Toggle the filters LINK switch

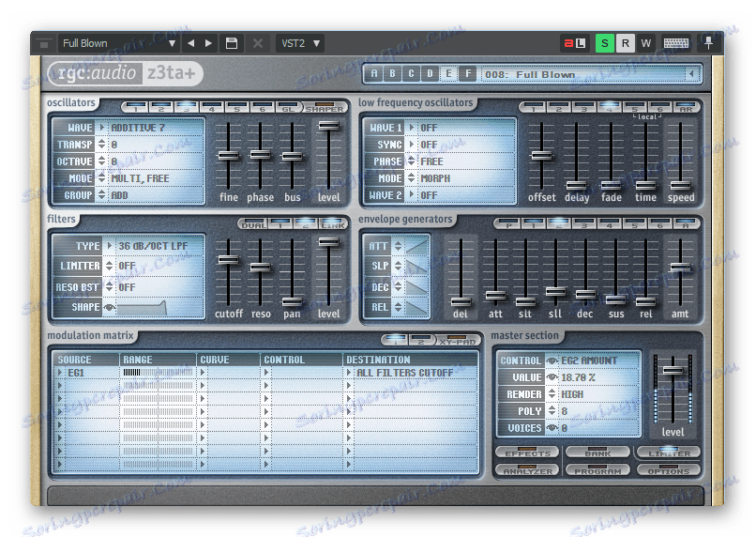(x=331, y=223)
